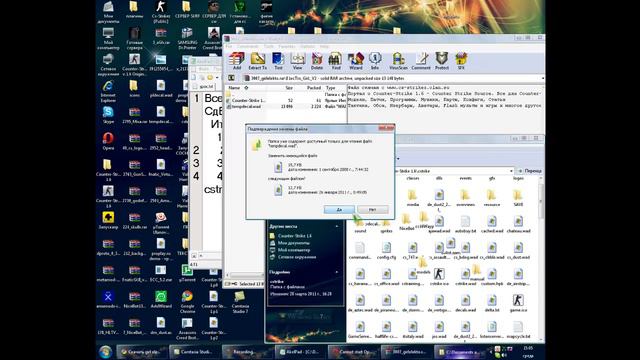Viewport: 640px width, 360px height.
Task: Collapse the Подробно details panel
Action: tap(337, 272)
